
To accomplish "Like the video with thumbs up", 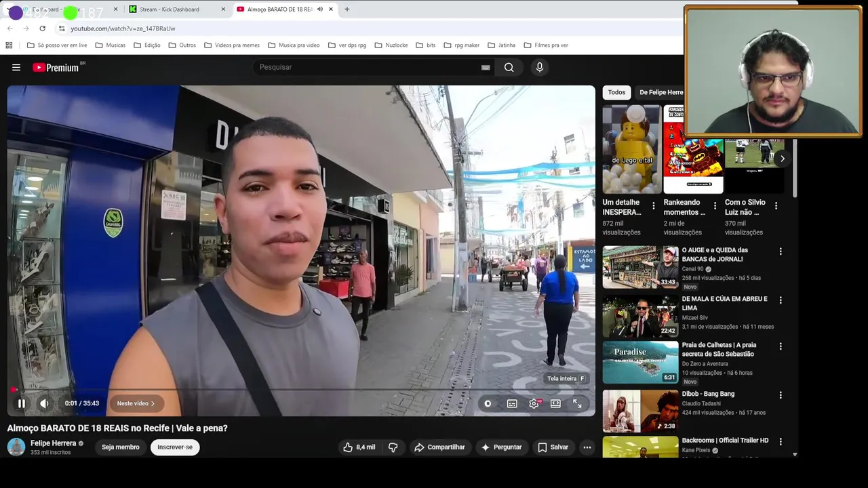I will pos(359,447).
